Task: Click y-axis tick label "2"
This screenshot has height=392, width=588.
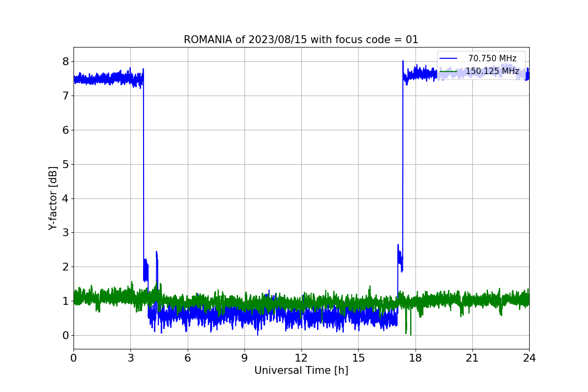Action: coord(65,267)
